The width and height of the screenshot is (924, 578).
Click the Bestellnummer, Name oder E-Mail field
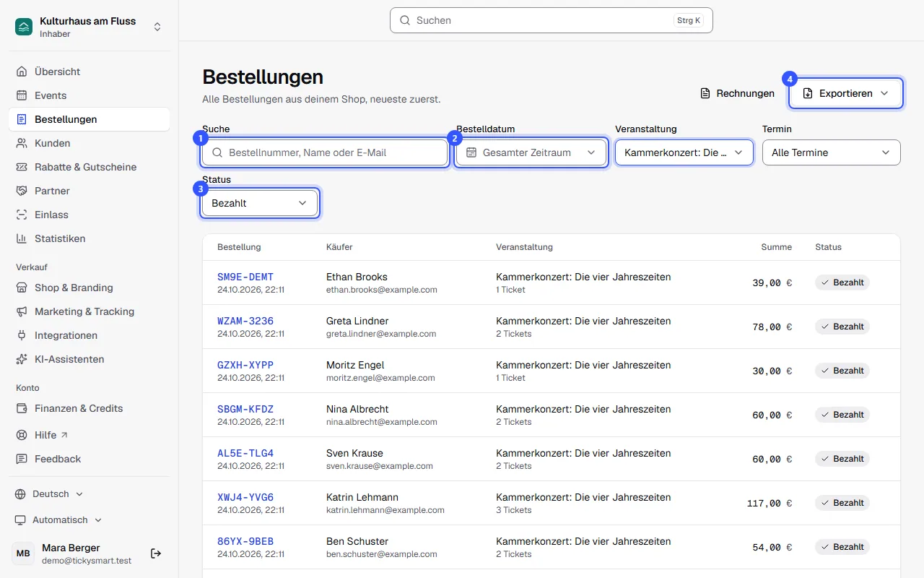[325, 152]
